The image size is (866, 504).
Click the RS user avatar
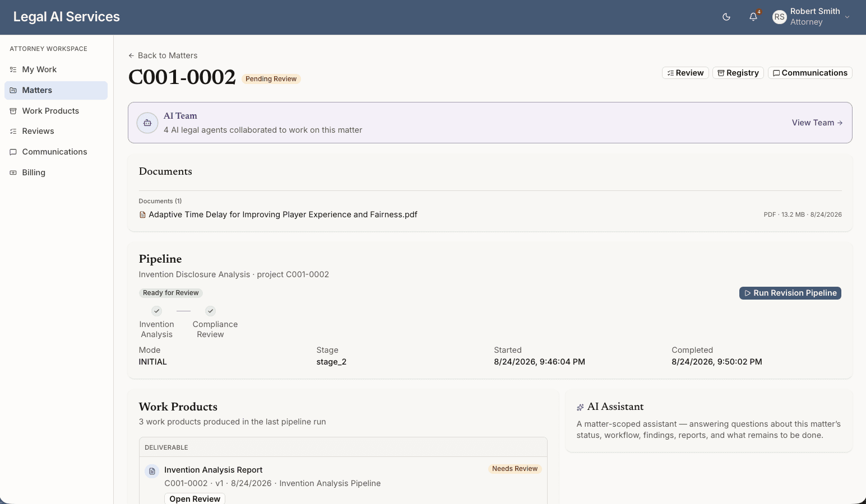pyautogui.click(x=779, y=17)
